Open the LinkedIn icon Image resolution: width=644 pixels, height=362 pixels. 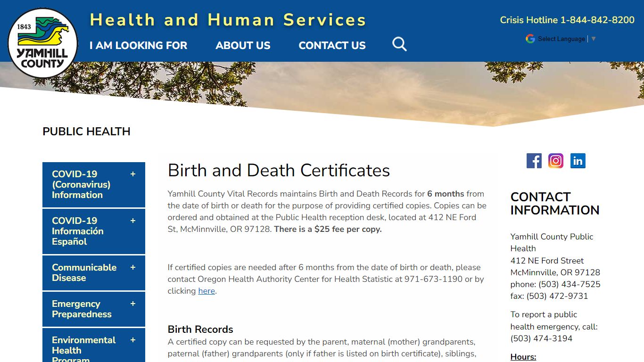click(x=578, y=161)
